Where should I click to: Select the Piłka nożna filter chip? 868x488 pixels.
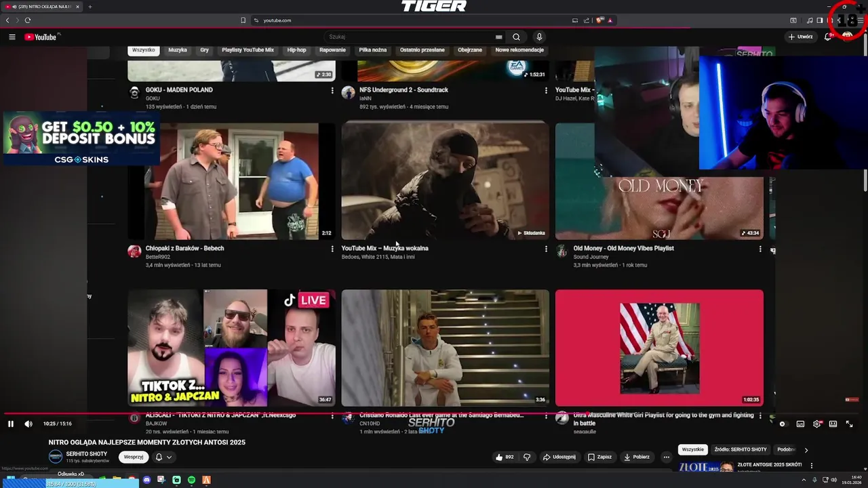[x=372, y=50]
